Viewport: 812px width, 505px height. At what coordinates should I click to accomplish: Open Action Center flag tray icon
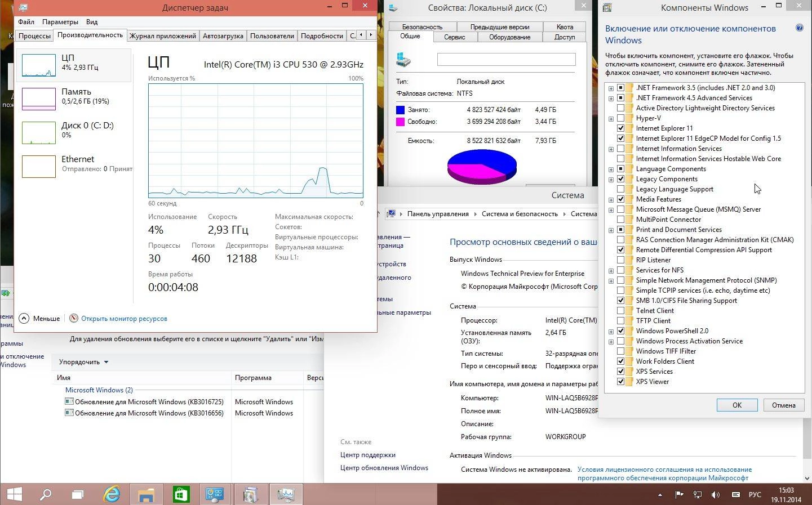coord(680,495)
